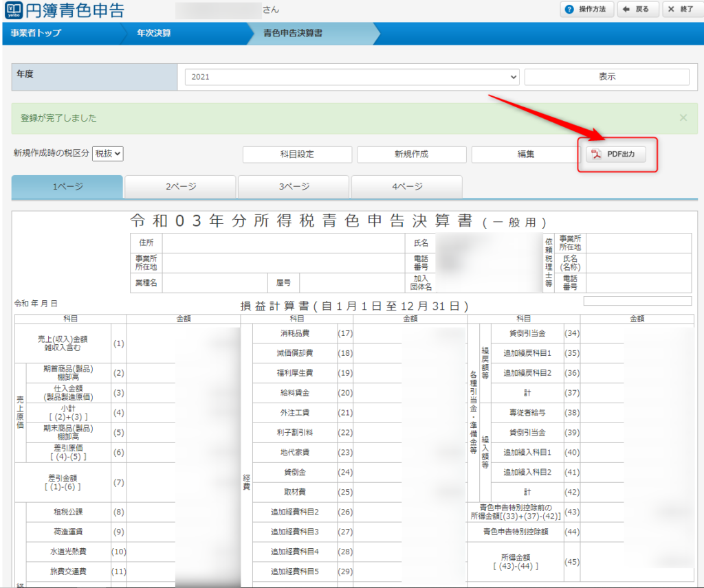
Task: Select the 4ページ tab
Action: point(406,186)
